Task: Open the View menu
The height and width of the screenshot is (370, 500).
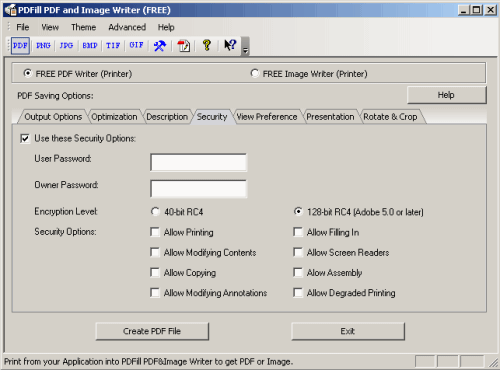Action: click(50, 27)
